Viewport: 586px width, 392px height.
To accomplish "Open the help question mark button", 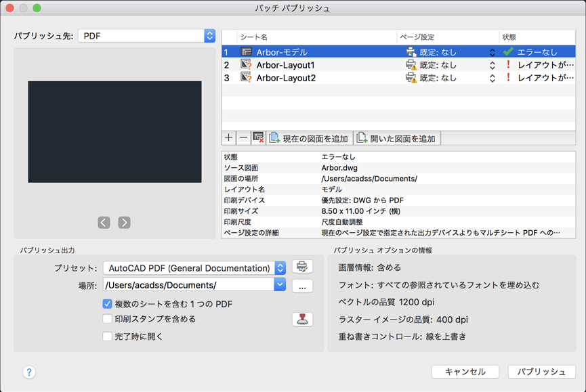I will click(x=29, y=372).
